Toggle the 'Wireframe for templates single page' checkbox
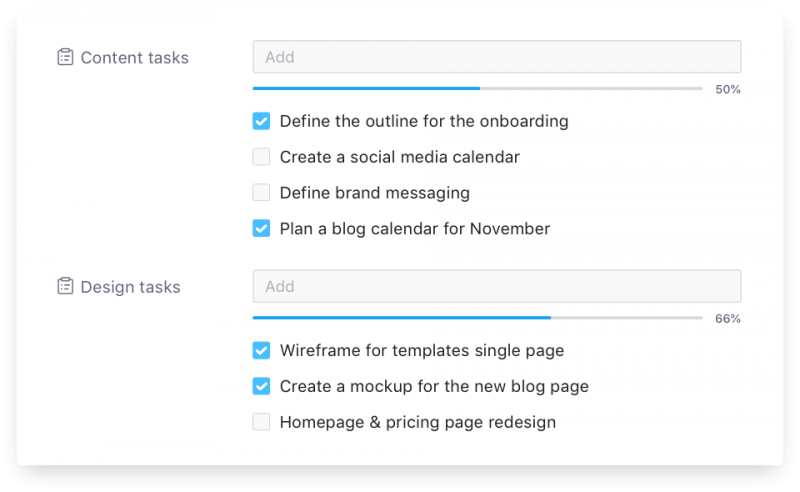The height and width of the screenshot is (492, 800). click(261, 351)
